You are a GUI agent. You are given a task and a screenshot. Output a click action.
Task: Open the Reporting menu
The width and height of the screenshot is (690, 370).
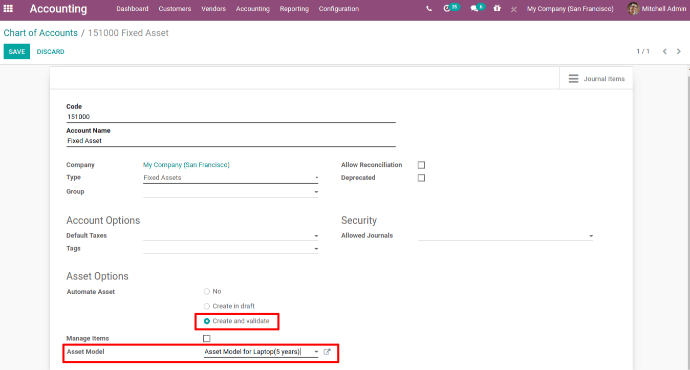click(294, 8)
